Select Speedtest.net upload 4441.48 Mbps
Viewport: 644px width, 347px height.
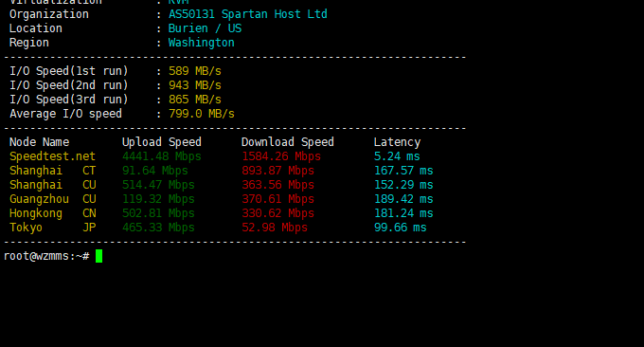point(162,156)
